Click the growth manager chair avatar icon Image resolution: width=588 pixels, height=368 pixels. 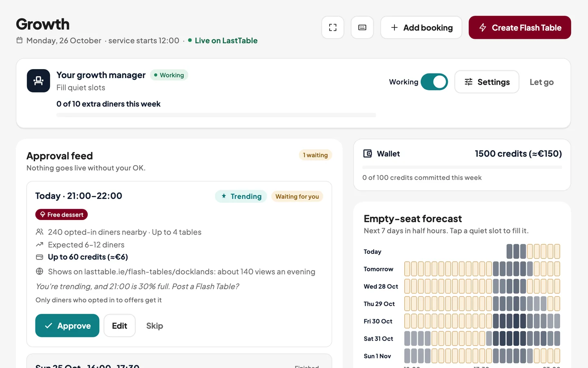(x=38, y=81)
